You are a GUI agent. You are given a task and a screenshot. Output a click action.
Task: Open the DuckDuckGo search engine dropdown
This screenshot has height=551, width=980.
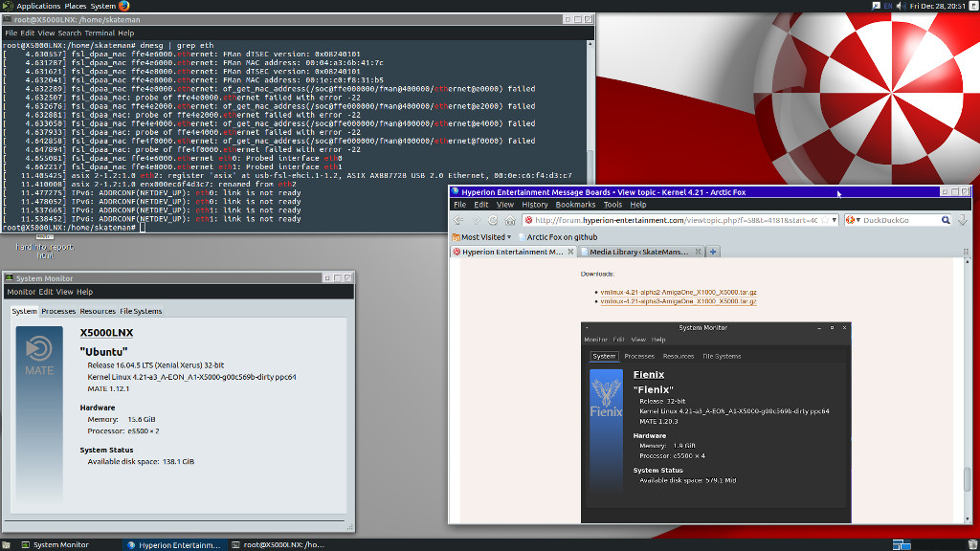tap(853, 220)
